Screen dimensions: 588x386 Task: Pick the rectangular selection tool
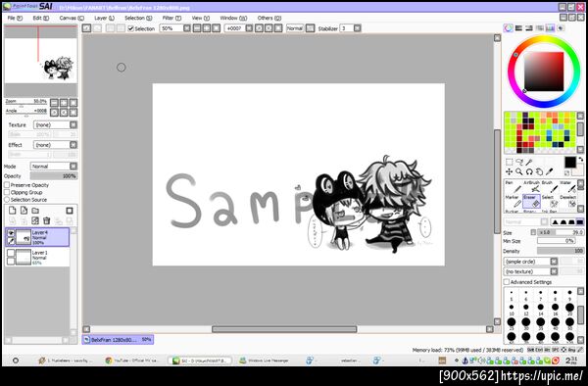click(509, 162)
